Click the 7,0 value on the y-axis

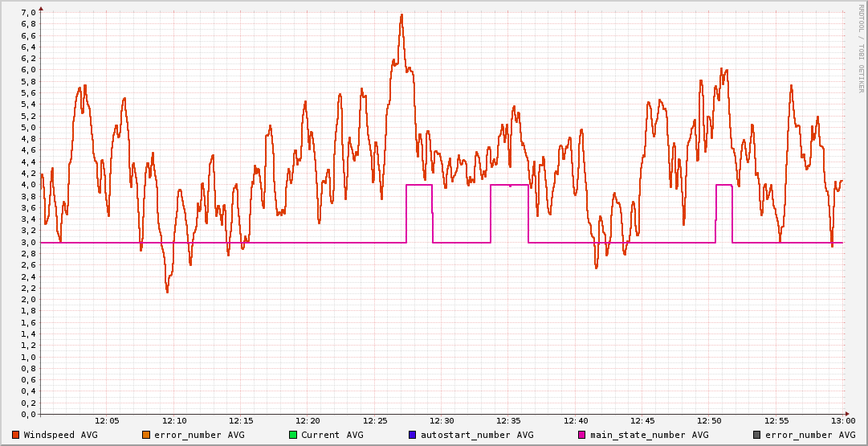pos(27,12)
